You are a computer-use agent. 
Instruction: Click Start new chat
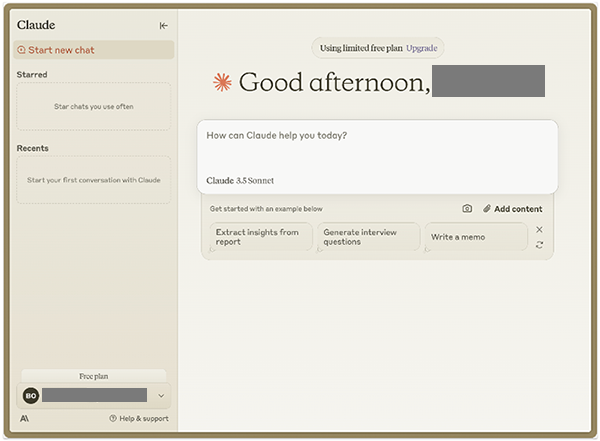[x=94, y=50]
